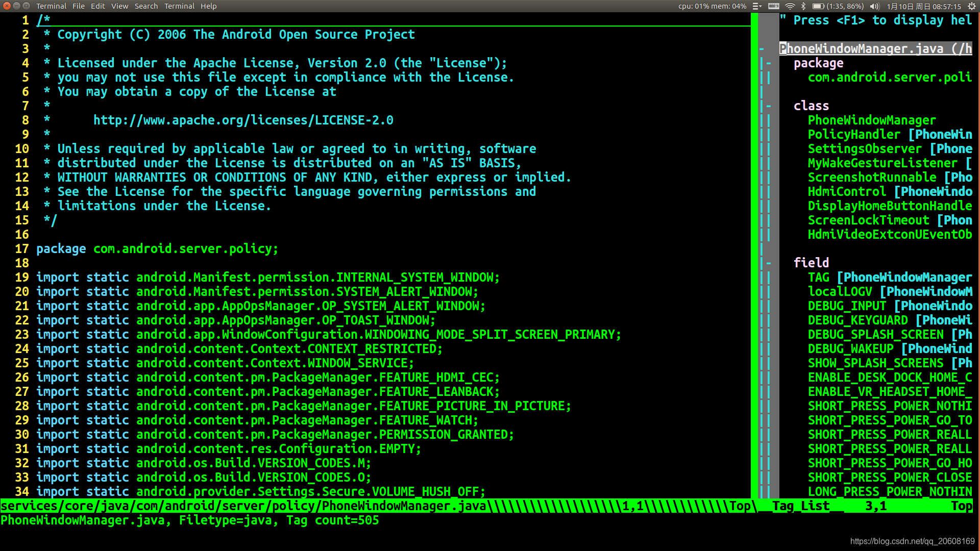The image size is (980, 551).
Task: Click the battery icon in system tray
Action: coord(817,6)
